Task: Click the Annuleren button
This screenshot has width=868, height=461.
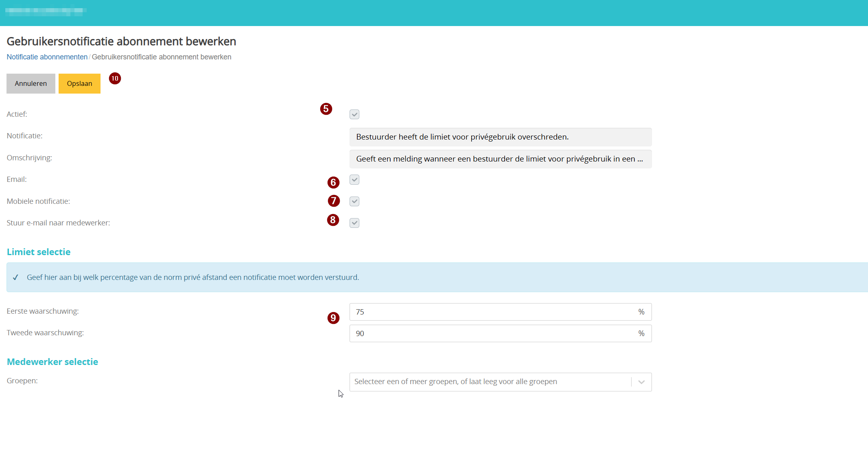Action: tap(31, 83)
